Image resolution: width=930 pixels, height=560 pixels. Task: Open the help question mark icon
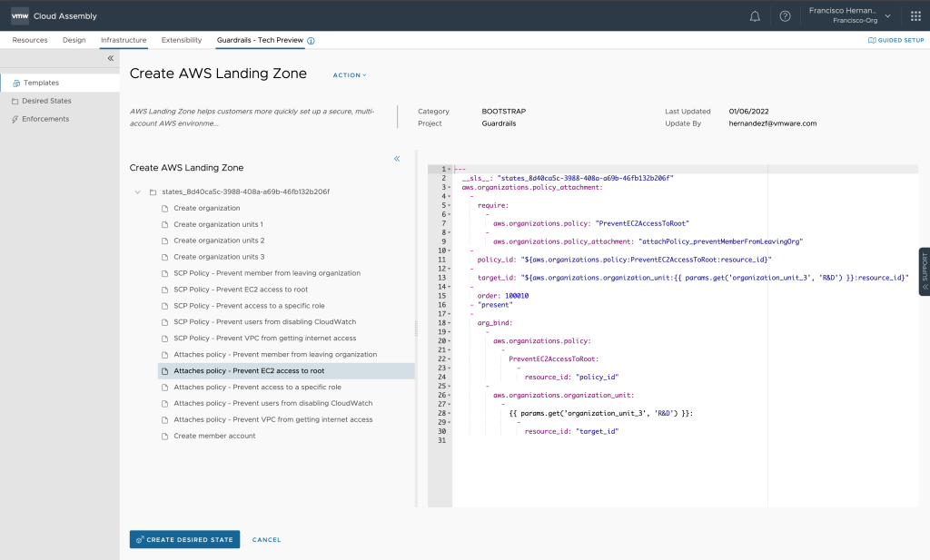coord(785,16)
